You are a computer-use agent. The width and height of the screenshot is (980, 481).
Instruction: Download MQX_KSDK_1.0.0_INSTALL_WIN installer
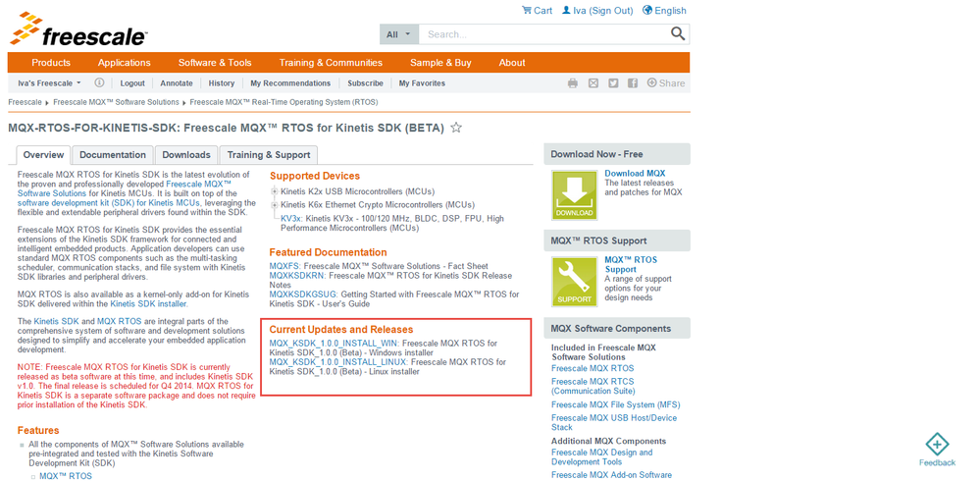(335, 344)
